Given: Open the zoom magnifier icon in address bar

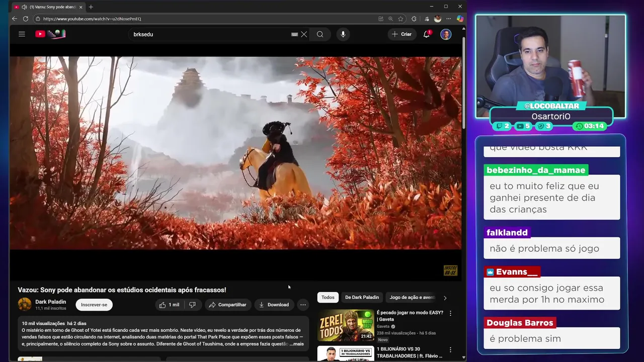Looking at the screenshot, I should [390, 19].
